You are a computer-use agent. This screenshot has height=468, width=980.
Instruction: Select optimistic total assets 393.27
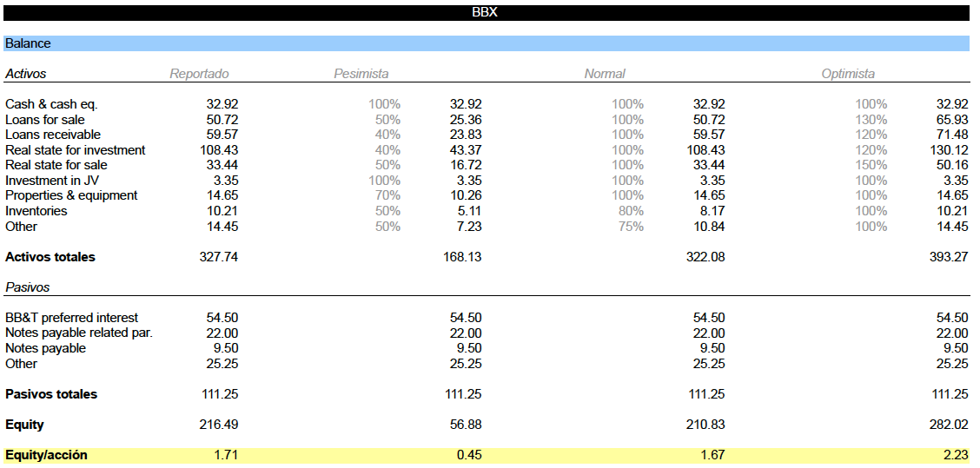tap(950, 257)
